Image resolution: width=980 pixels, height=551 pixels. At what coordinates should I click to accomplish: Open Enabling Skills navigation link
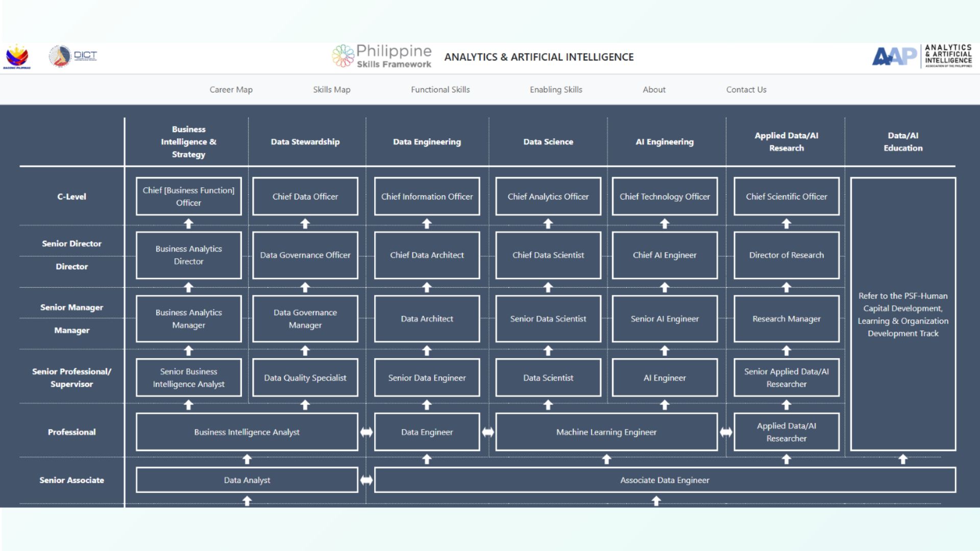tap(556, 90)
